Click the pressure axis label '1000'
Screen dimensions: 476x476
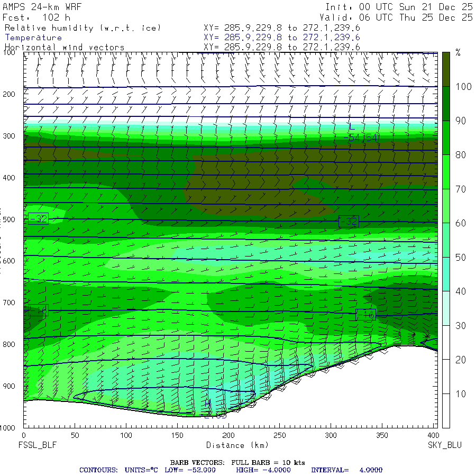(x=7, y=428)
